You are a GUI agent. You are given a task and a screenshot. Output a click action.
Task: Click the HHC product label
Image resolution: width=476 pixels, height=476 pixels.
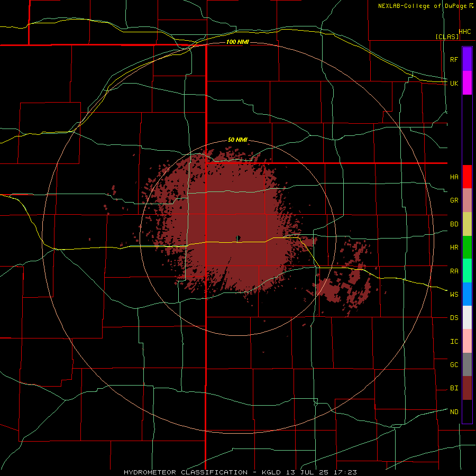click(x=465, y=32)
